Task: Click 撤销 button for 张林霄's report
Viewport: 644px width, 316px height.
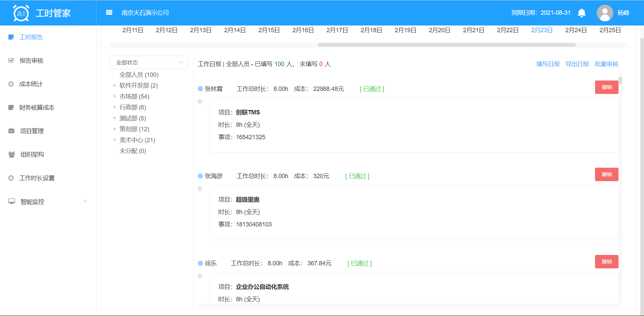Action: (606, 87)
